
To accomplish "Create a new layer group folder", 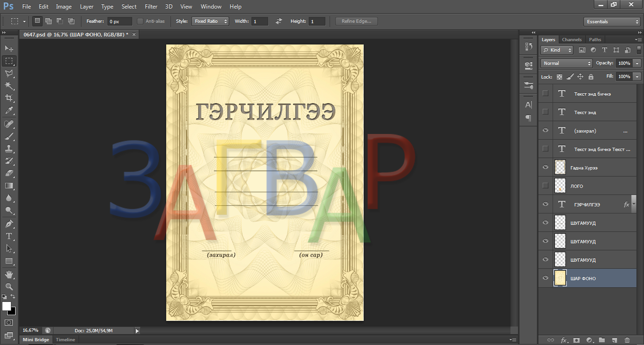I will click(602, 340).
